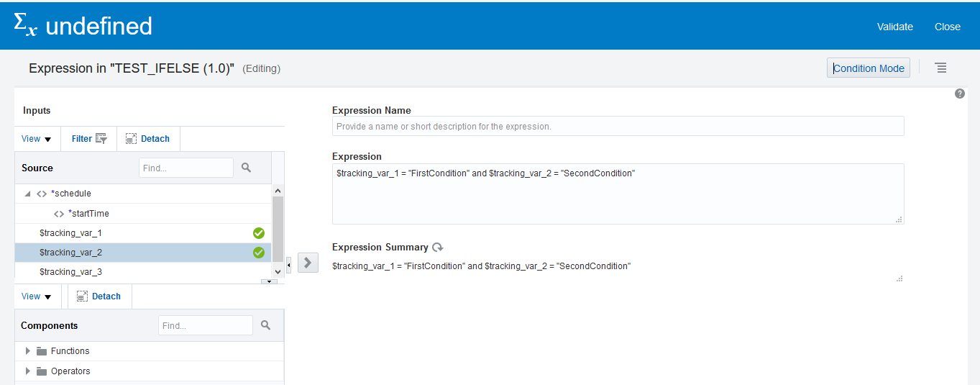Click the move-to-expression arrow button

point(308,263)
